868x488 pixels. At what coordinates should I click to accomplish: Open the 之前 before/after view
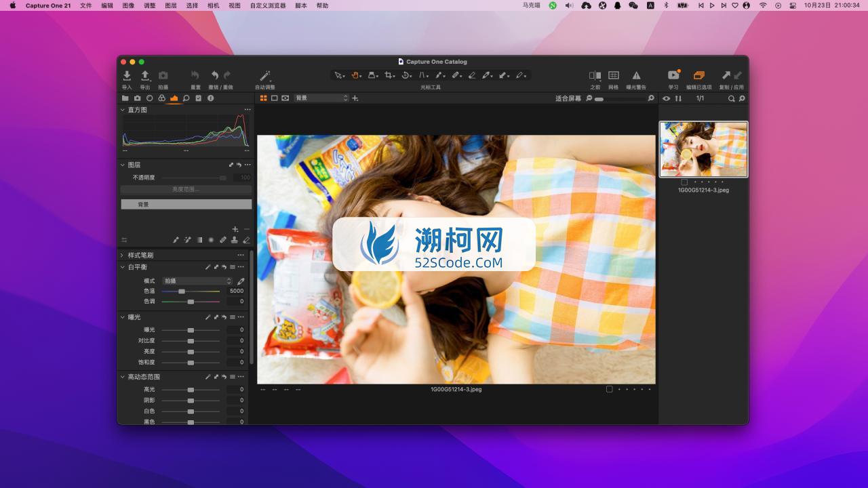595,75
